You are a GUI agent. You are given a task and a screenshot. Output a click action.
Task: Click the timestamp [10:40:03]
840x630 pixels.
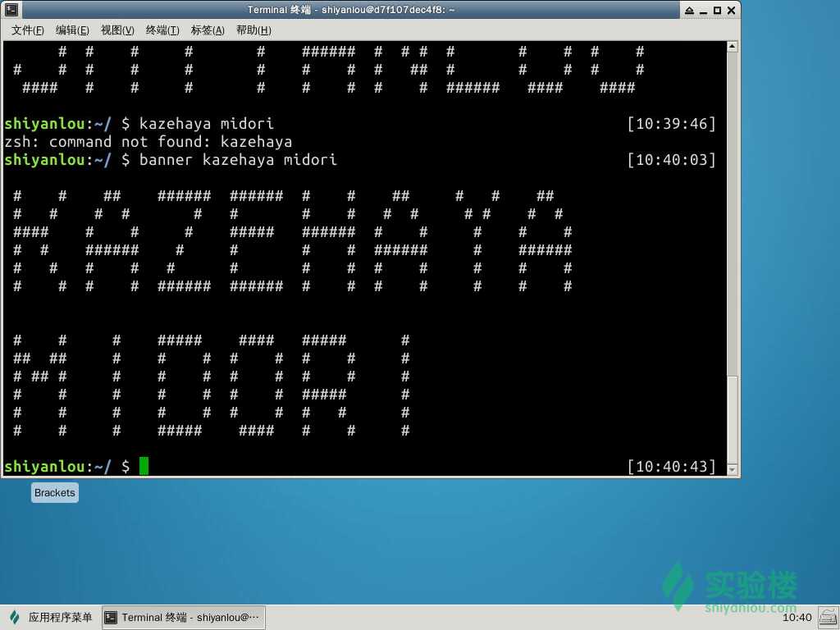(x=672, y=160)
